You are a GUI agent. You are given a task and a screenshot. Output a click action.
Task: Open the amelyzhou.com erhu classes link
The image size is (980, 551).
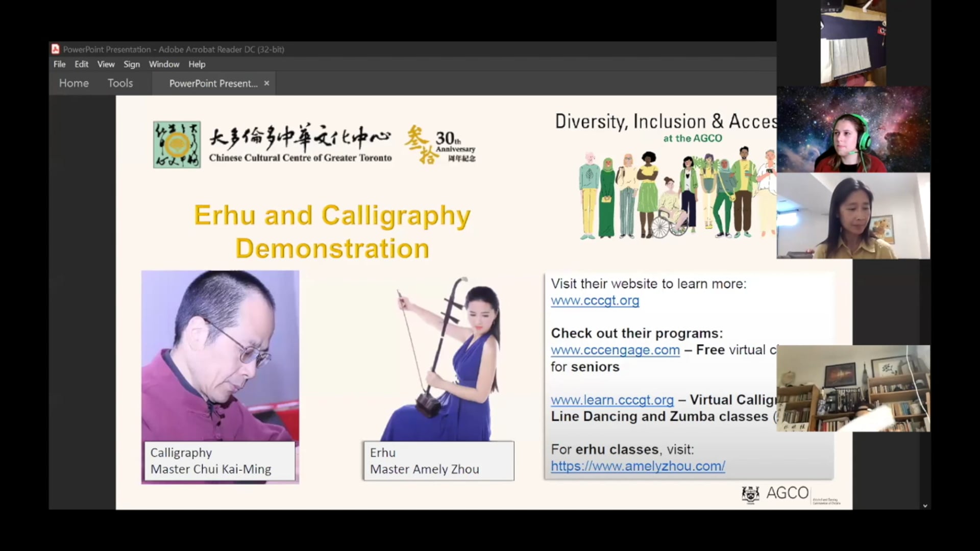tap(638, 466)
